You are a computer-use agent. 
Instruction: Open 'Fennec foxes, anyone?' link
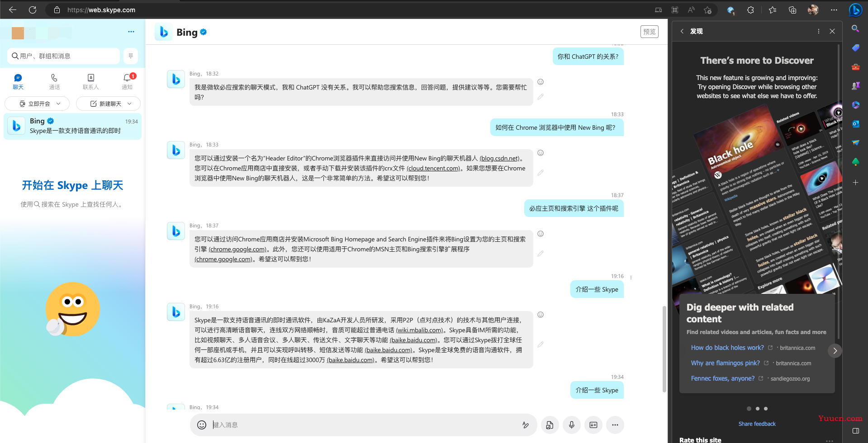coord(723,378)
